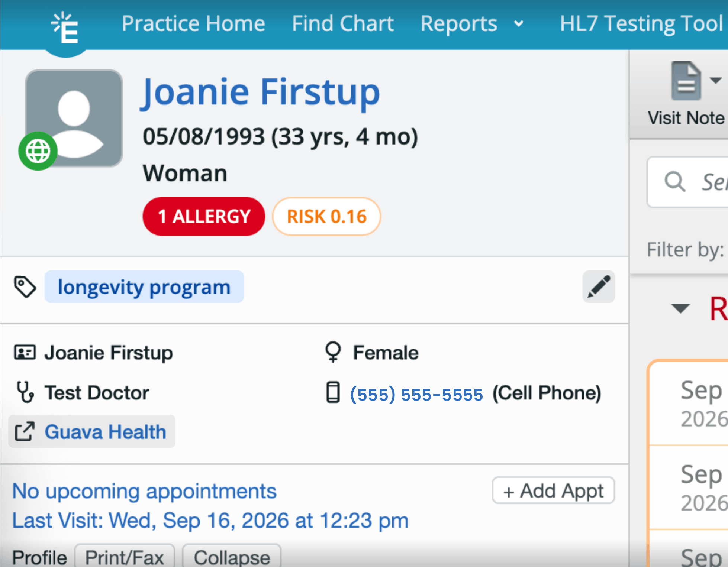Image resolution: width=728 pixels, height=567 pixels.
Task: Click the Print/Fax button
Action: click(125, 556)
